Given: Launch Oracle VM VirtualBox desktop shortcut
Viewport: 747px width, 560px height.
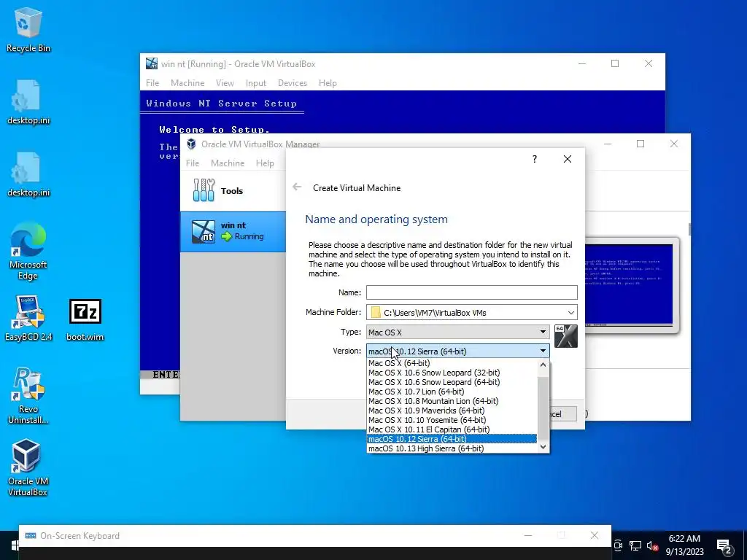Looking at the screenshot, I should (x=28, y=467).
